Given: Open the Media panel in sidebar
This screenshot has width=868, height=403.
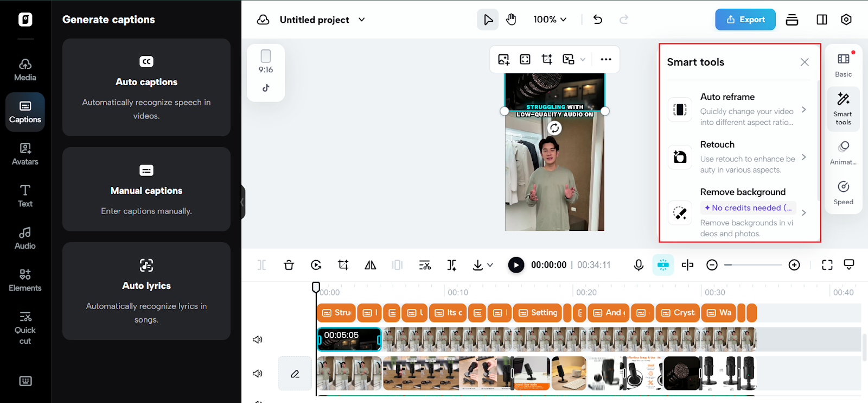Looking at the screenshot, I should tap(25, 70).
